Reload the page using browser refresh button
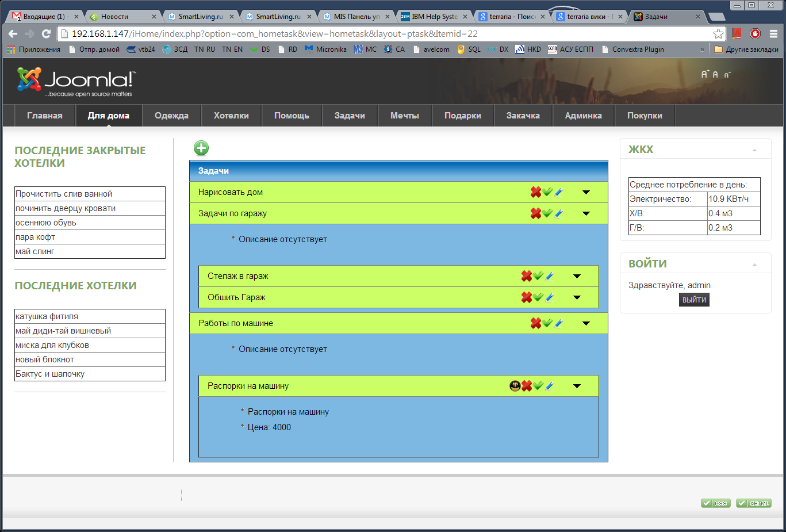Screen dimensions: 786x532 point(47,34)
